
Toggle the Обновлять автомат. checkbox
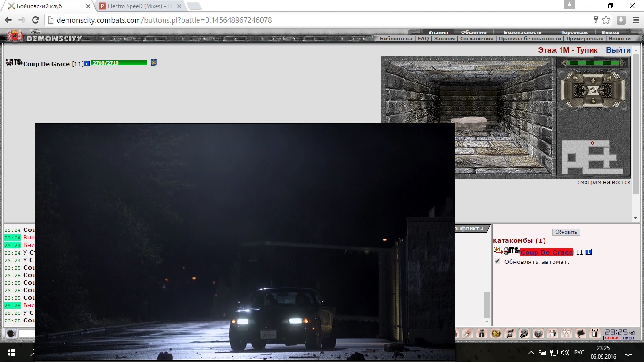[x=497, y=261]
